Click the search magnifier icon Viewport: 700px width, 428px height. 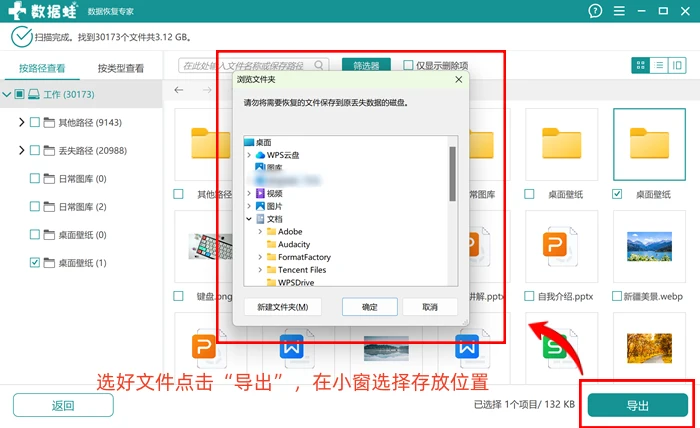[x=319, y=65]
